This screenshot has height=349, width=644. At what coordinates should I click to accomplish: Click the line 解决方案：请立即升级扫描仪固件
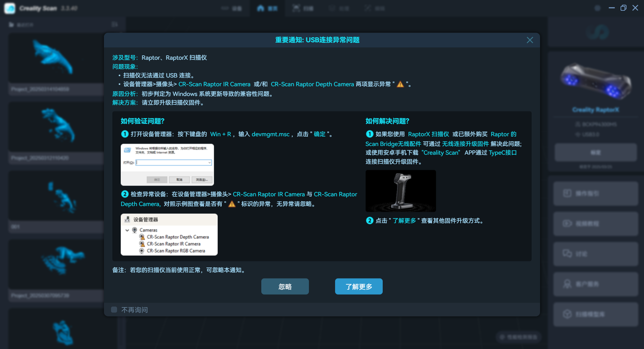tap(158, 103)
